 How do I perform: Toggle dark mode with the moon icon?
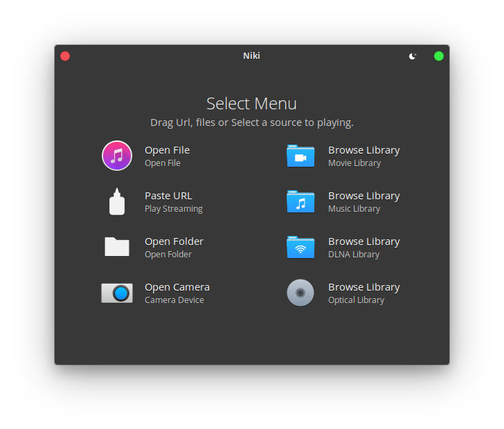(x=413, y=56)
